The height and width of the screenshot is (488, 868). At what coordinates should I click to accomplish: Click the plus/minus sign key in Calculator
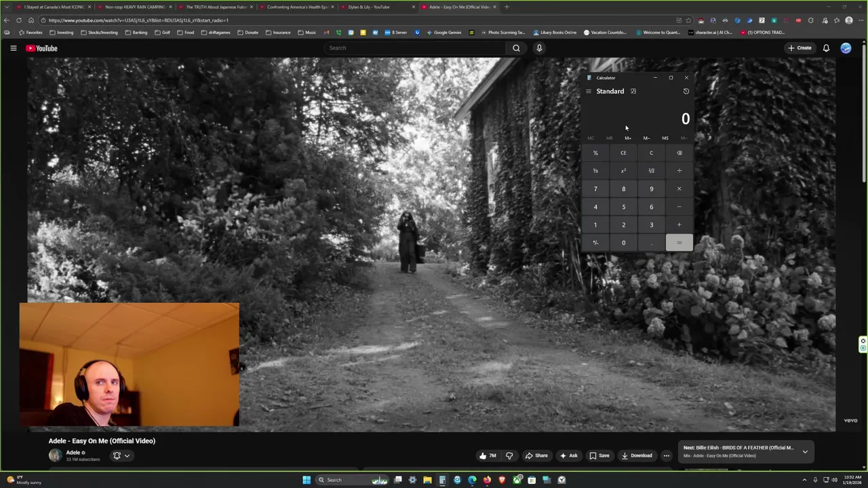(x=595, y=243)
